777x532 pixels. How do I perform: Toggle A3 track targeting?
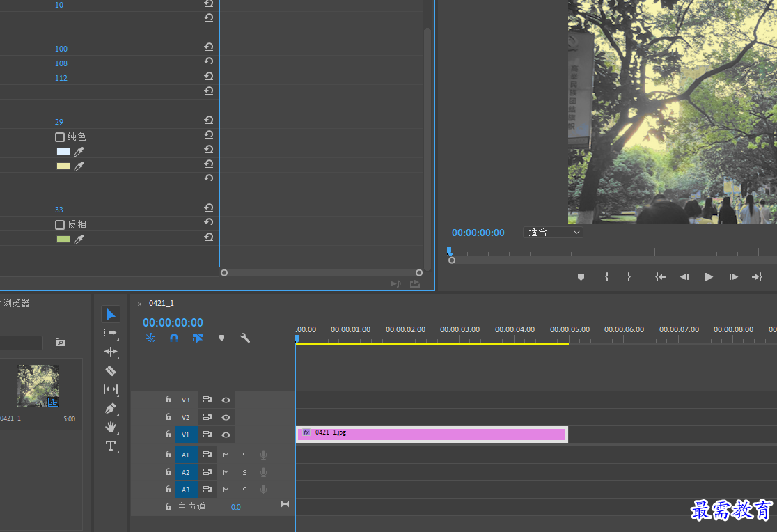(x=186, y=490)
